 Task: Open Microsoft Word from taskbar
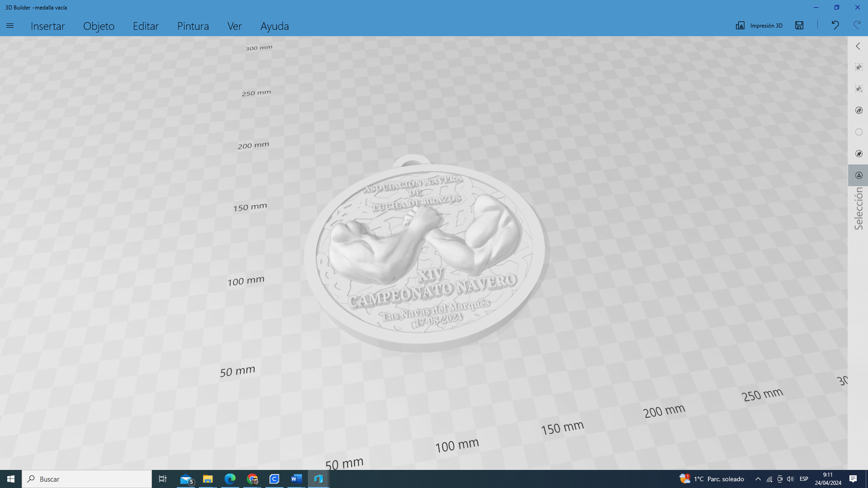click(296, 479)
